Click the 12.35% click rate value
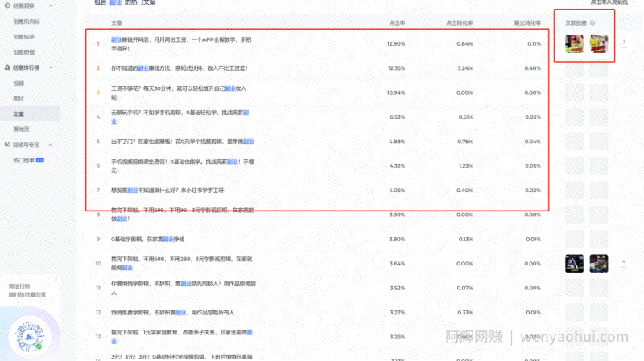644x361 pixels. click(x=396, y=68)
